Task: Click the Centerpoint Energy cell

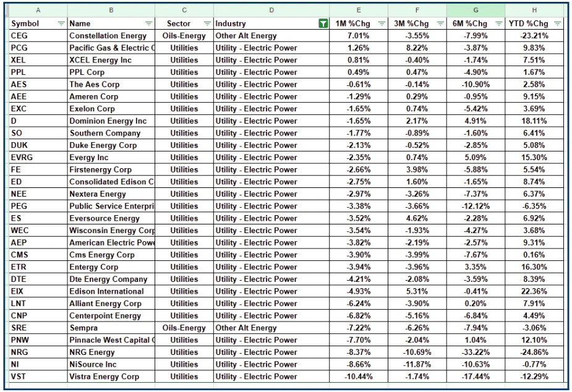Action: click(111, 316)
